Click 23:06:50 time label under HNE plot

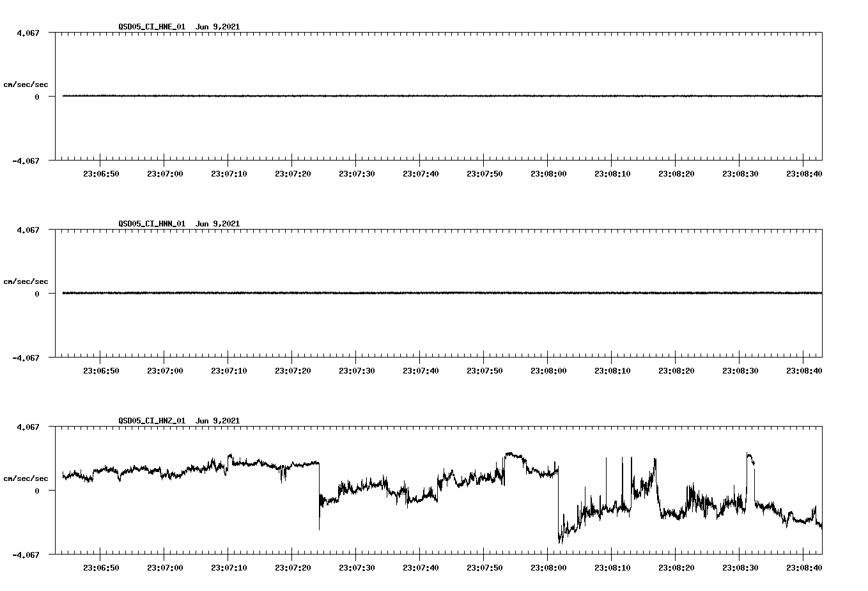[x=101, y=174]
